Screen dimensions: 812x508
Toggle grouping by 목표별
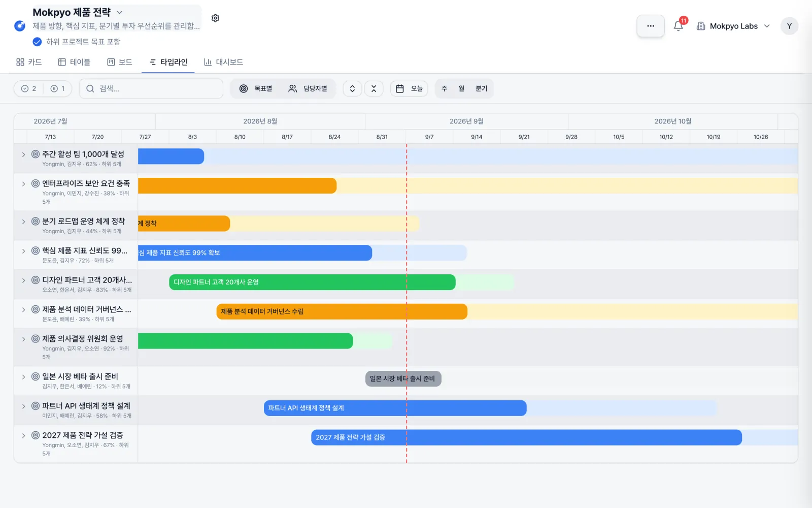[x=256, y=88]
